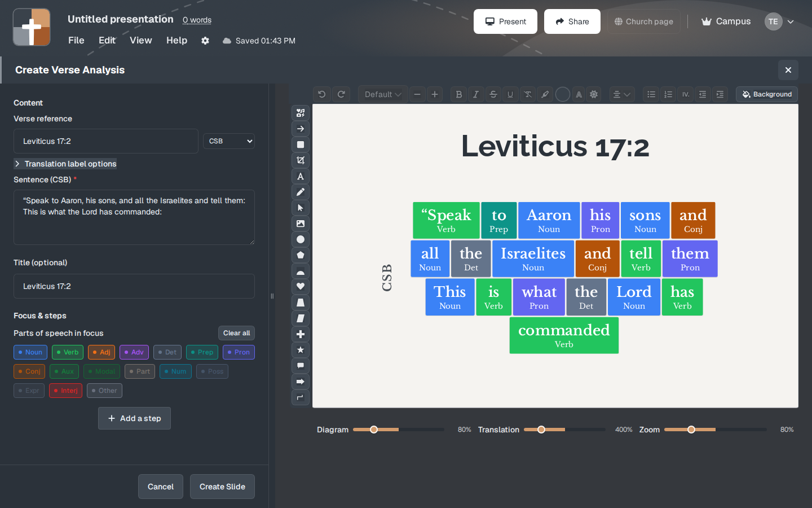Pick the crop tool
This screenshot has height=508, width=812.
[x=301, y=160]
